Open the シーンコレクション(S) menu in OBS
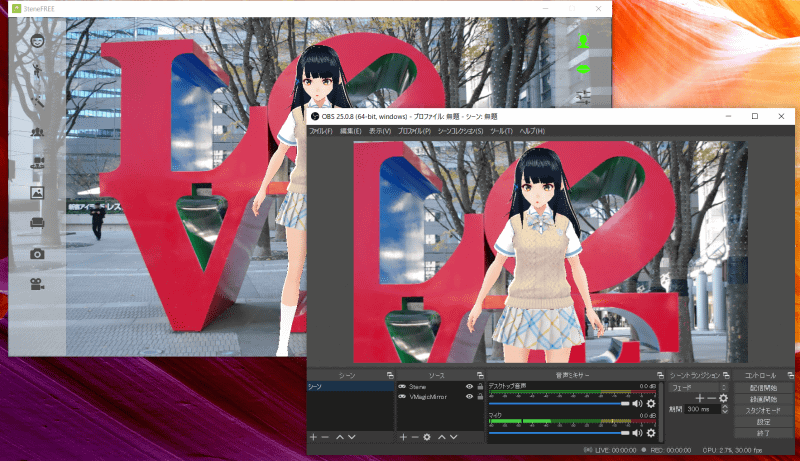 (460, 131)
